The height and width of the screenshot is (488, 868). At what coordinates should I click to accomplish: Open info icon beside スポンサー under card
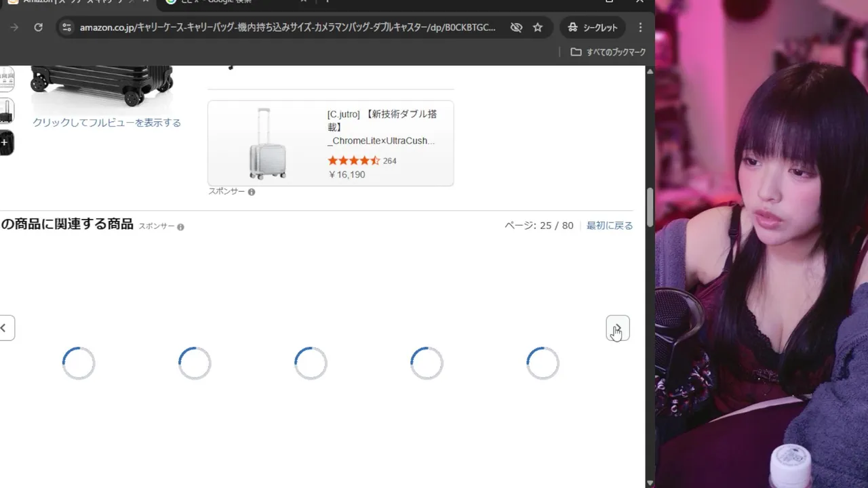click(252, 192)
